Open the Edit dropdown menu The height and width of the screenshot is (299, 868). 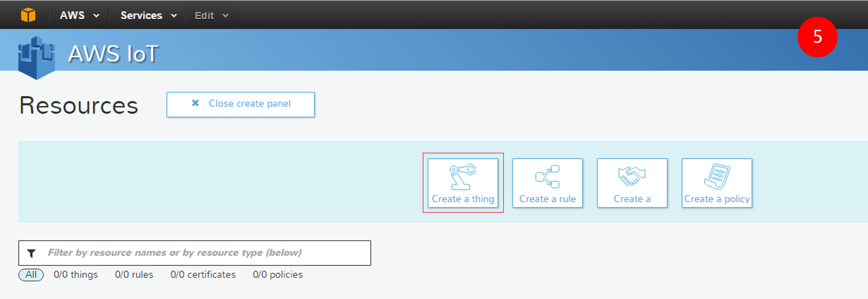211,15
